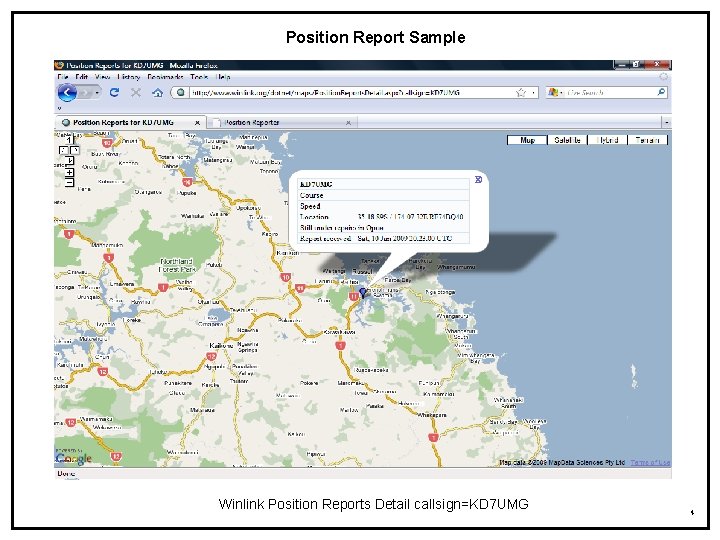Click the Report received date text
Image resolution: width=720 pixels, height=540 pixels.
coord(404,238)
